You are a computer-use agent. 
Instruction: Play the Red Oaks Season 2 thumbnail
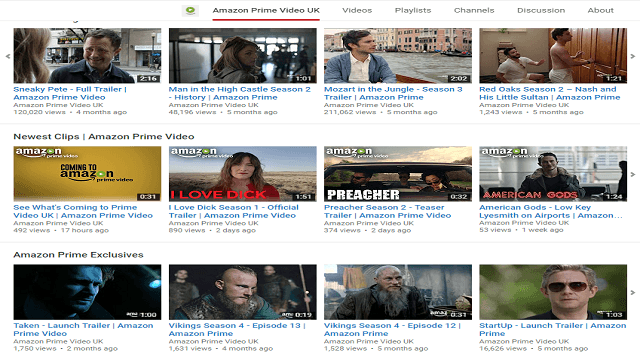pyautogui.click(x=553, y=56)
